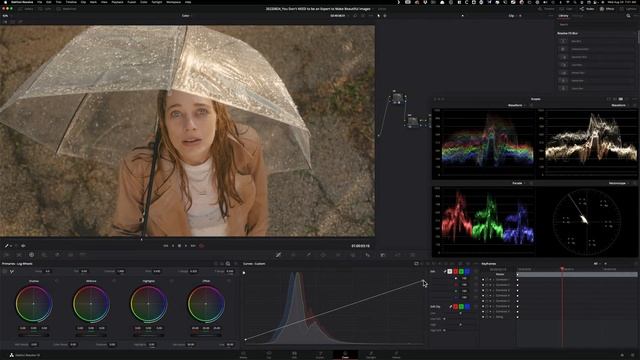Select the Qualifier eyedropper palette icon

point(309,255)
